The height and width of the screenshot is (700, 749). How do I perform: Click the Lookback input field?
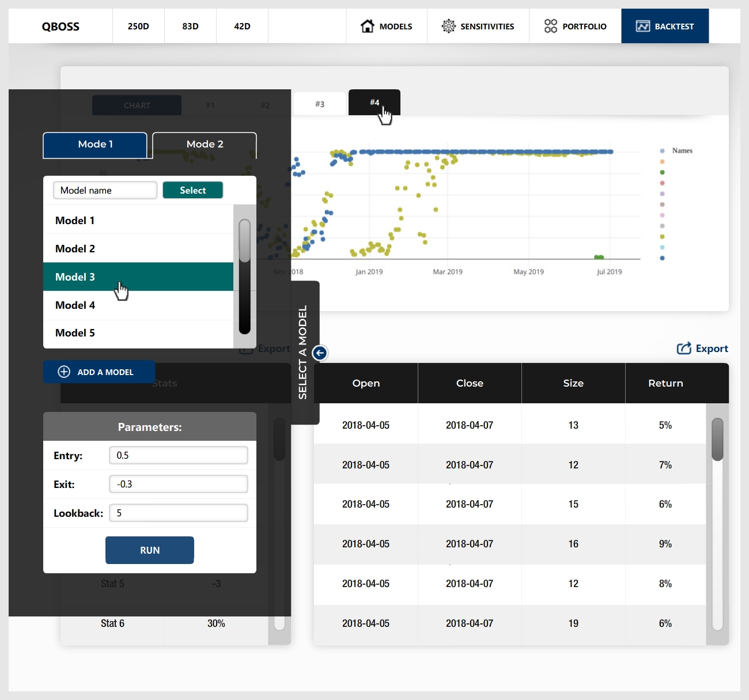point(179,513)
